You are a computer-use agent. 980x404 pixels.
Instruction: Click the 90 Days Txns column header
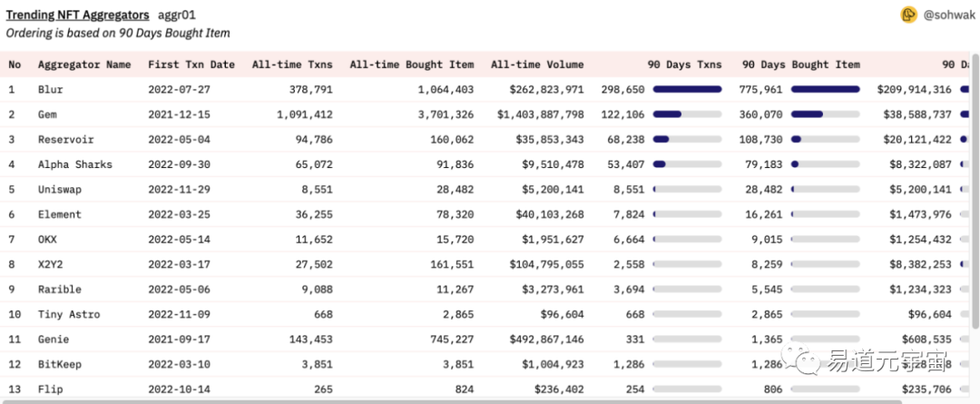(x=684, y=64)
